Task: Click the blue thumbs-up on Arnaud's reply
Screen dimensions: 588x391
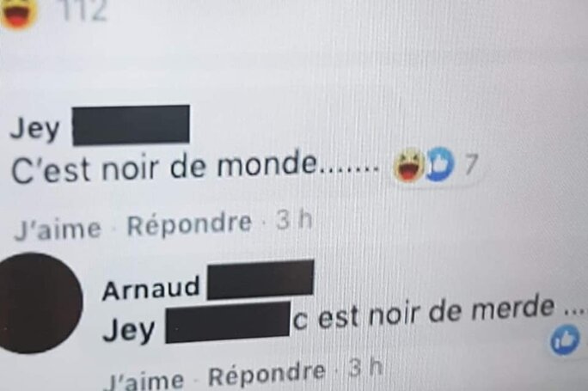Action: [x=566, y=340]
